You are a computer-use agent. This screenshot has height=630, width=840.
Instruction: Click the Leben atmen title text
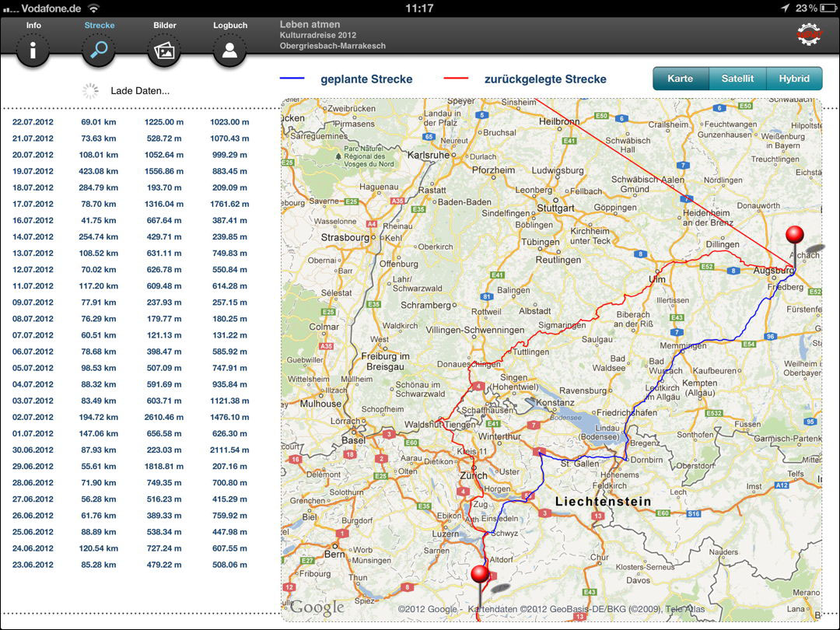[310, 24]
